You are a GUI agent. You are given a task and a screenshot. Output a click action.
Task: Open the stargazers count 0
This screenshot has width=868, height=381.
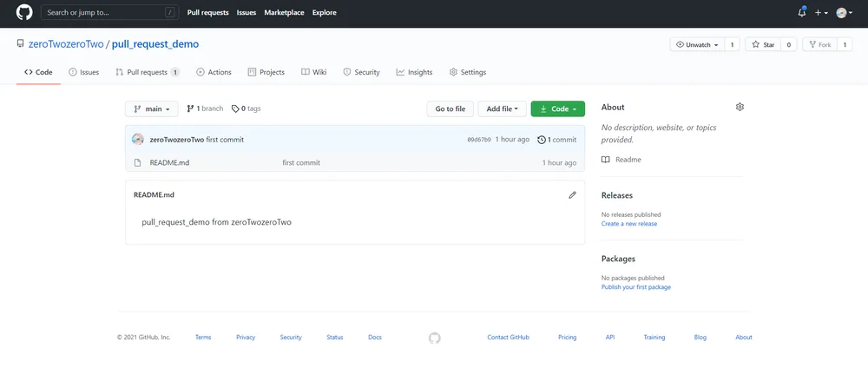tap(789, 45)
